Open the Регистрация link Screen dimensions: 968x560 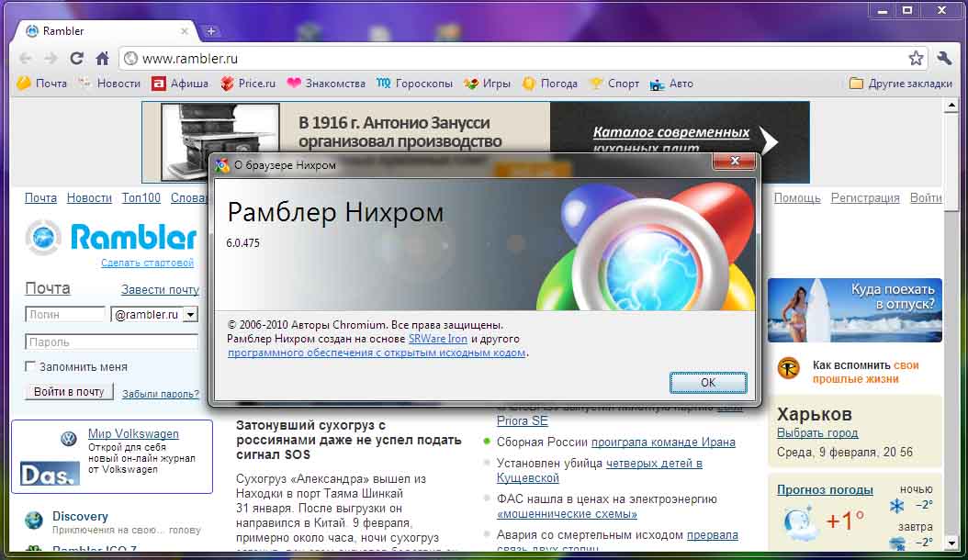tap(865, 198)
